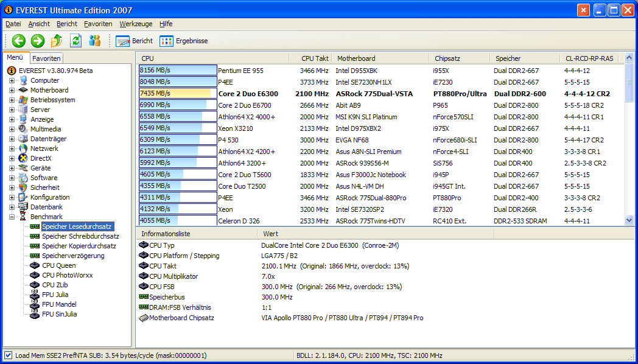Click the EVEREST v3.80.974 Beta root icon
The height and width of the screenshot is (364, 638).
click(12, 71)
